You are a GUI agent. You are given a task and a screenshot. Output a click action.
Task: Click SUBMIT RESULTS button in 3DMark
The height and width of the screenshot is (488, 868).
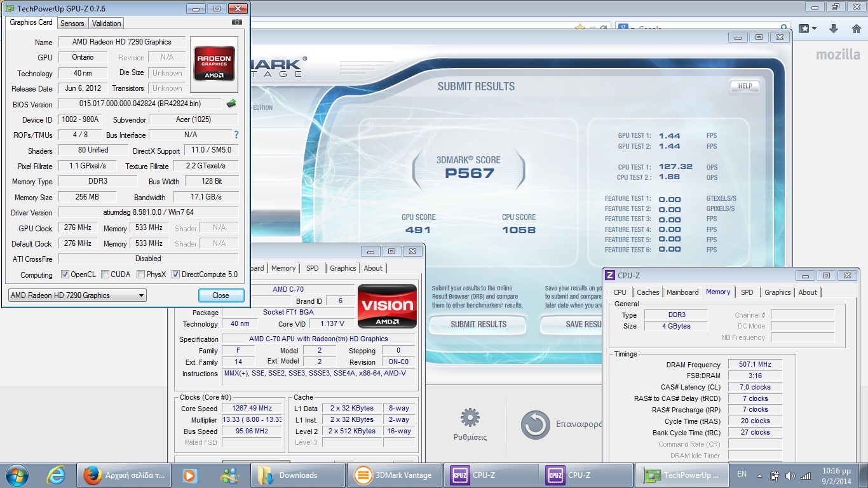478,324
